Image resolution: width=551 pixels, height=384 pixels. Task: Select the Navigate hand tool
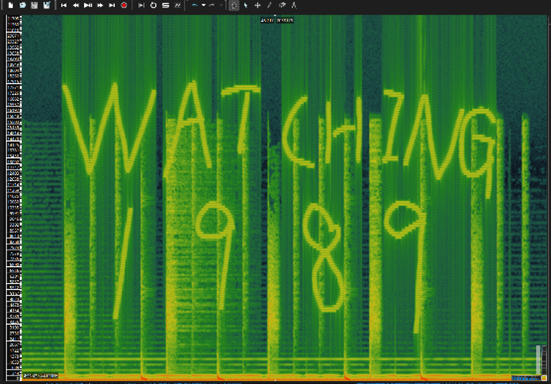coord(234,5)
